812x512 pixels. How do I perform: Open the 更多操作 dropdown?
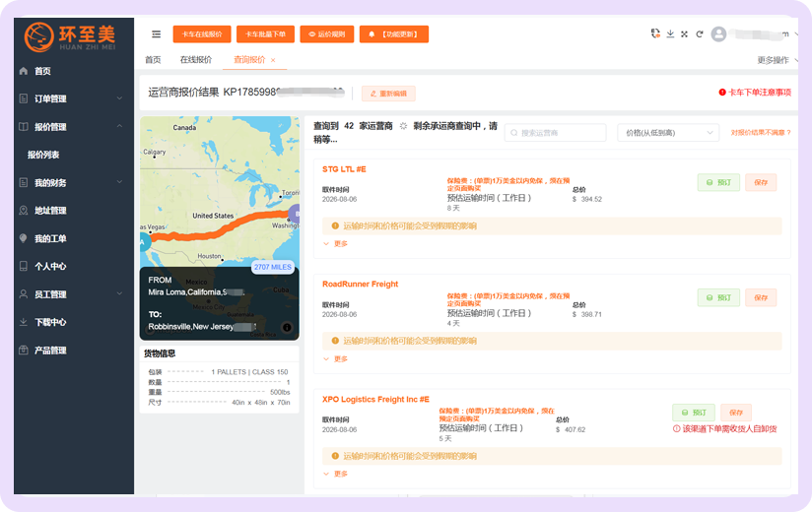[x=776, y=60]
